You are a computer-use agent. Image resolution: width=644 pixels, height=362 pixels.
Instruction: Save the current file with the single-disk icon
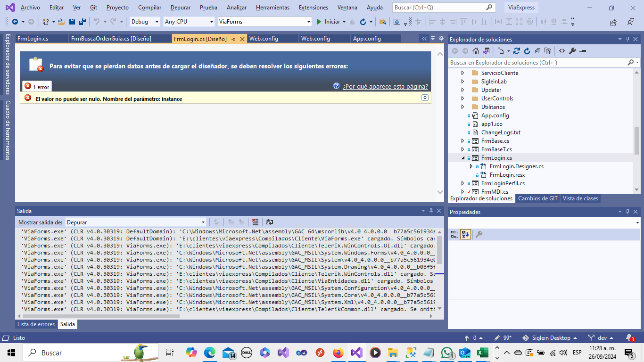click(72, 22)
